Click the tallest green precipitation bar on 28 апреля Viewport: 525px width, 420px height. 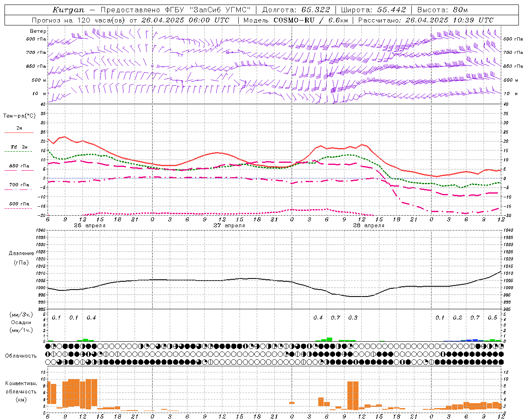click(329, 340)
